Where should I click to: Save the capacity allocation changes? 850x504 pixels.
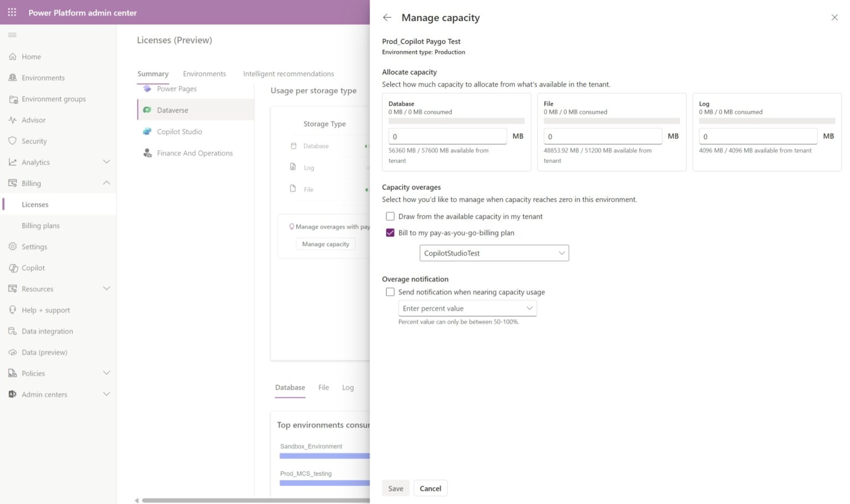coord(395,488)
